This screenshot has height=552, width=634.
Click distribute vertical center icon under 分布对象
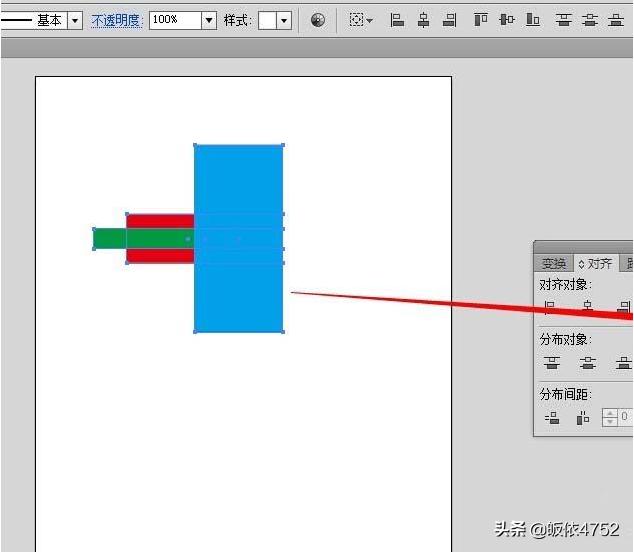(x=588, y=362)
